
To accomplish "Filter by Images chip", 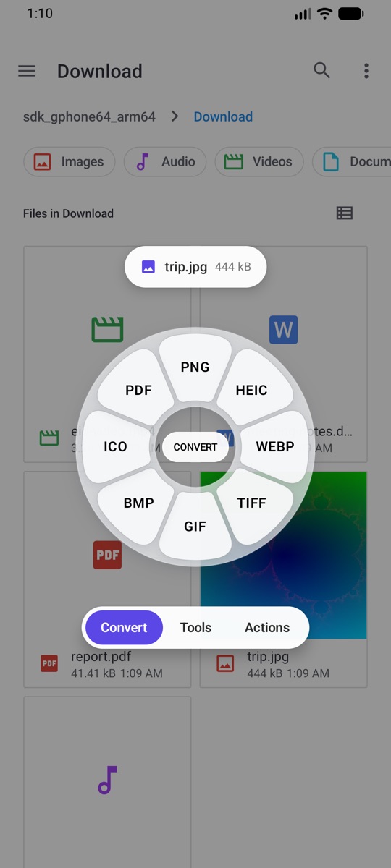I will 70,161.
